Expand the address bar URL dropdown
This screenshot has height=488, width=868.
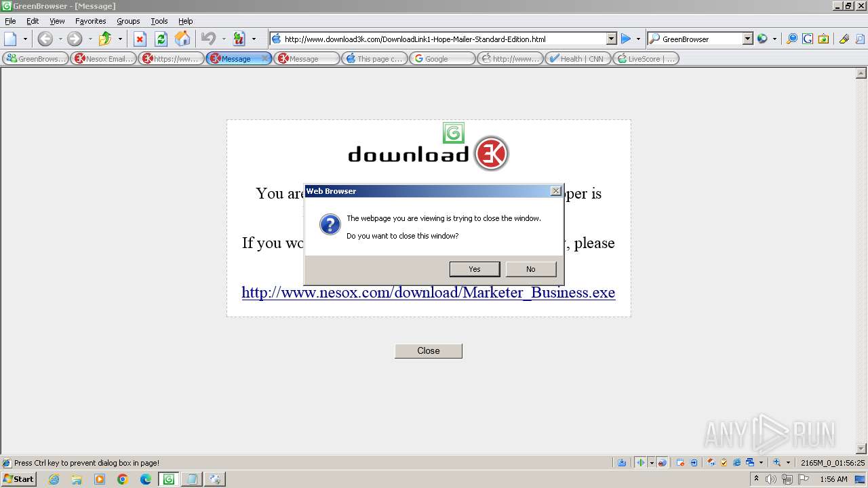611,39
